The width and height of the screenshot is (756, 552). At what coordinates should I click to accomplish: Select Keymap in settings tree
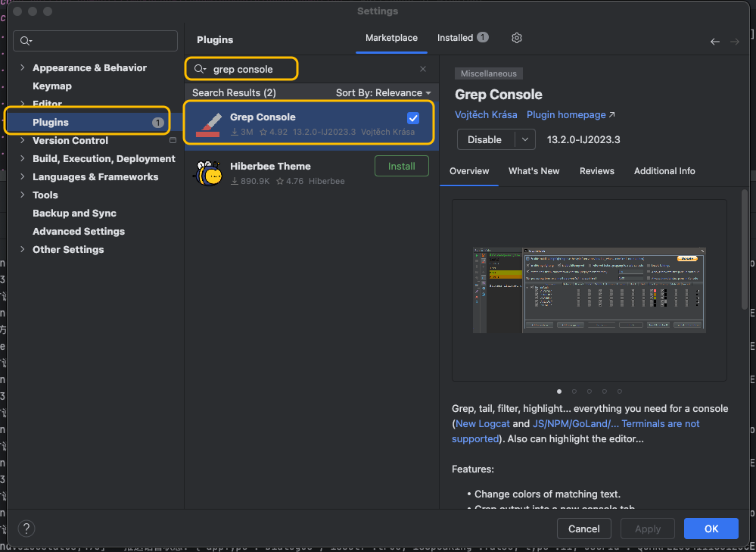click(x=52, y=86)
